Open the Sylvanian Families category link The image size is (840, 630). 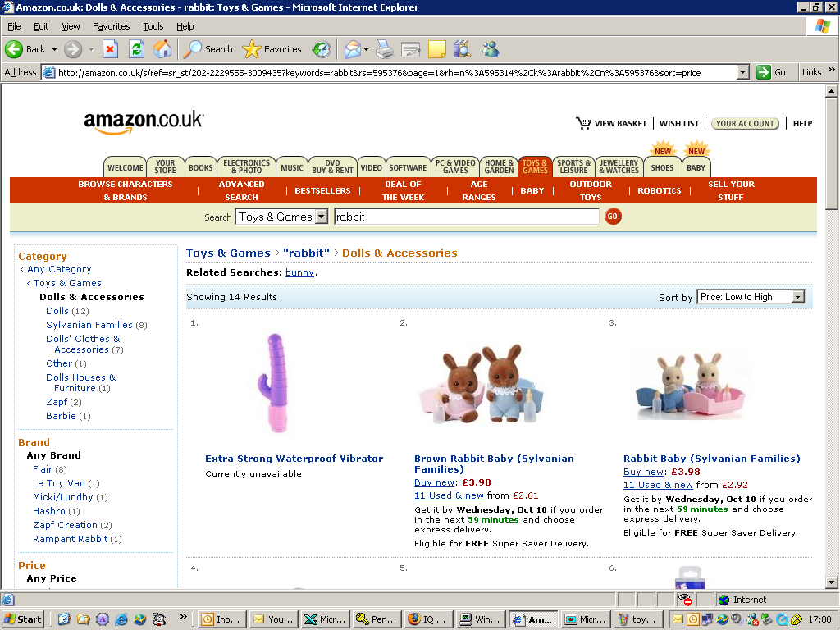(89, 325)
